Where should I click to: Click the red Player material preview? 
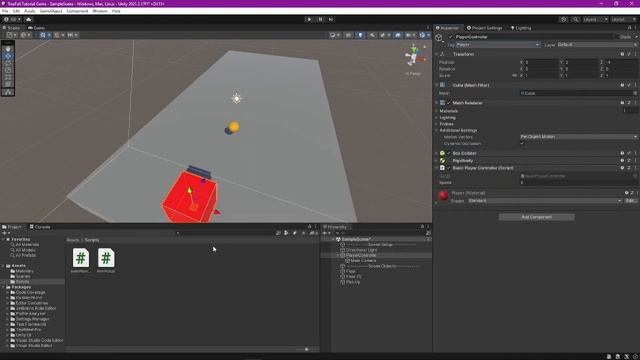(x=443, y=196)
